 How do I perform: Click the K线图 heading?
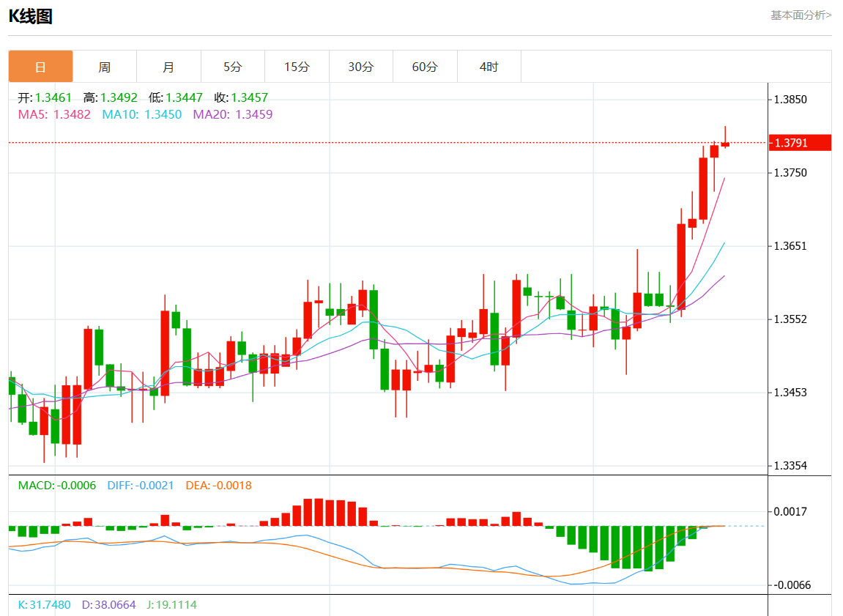[30, 16]
